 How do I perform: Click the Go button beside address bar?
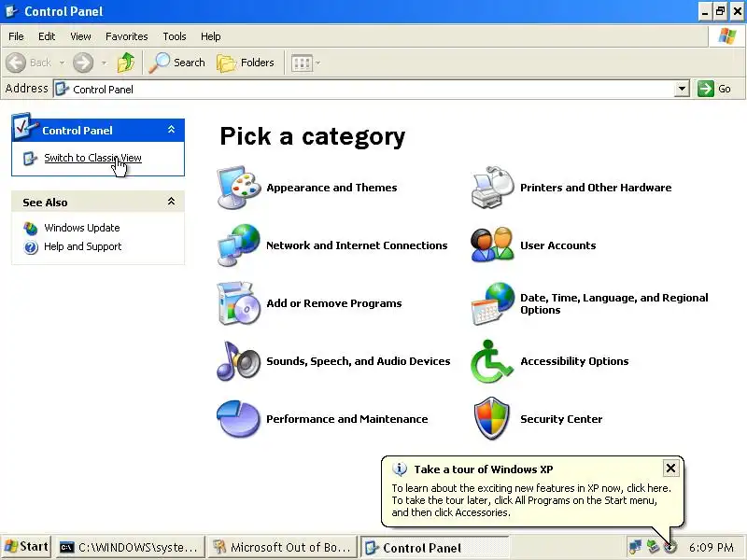pos(714,89)
